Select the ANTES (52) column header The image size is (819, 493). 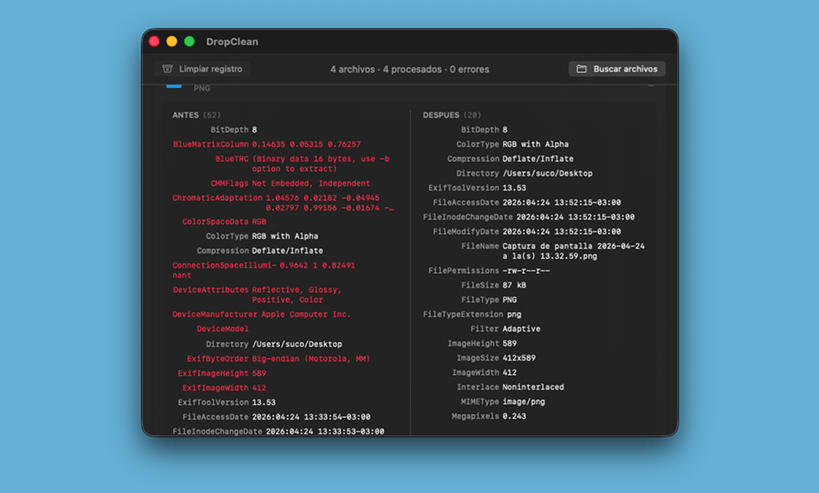click(x=196, y=115)
